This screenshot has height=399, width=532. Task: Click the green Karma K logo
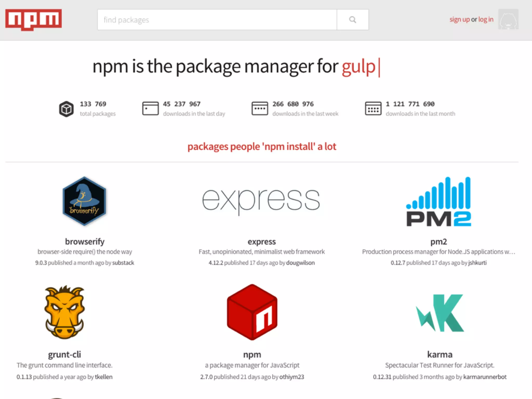(x=440, y=313)
